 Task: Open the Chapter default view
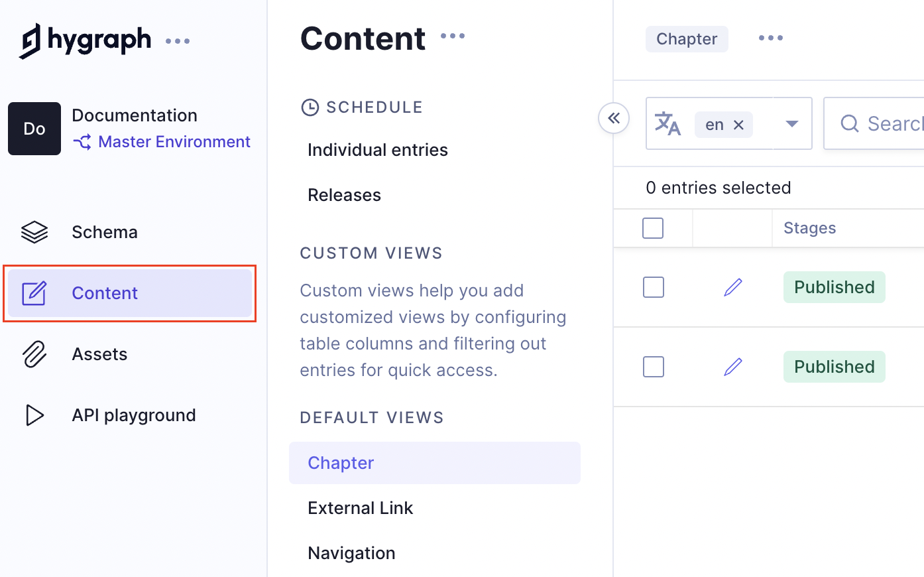click(x=341, y=463)
